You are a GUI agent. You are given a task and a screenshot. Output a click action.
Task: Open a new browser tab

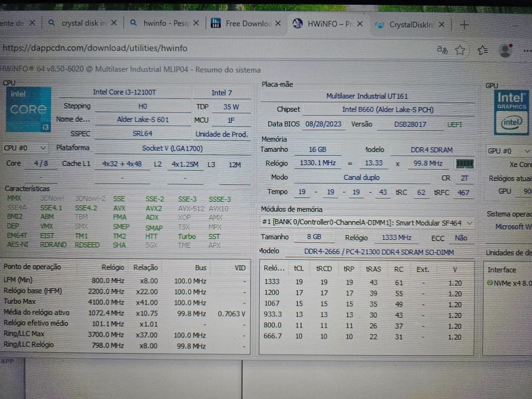[x=464, y=25]
